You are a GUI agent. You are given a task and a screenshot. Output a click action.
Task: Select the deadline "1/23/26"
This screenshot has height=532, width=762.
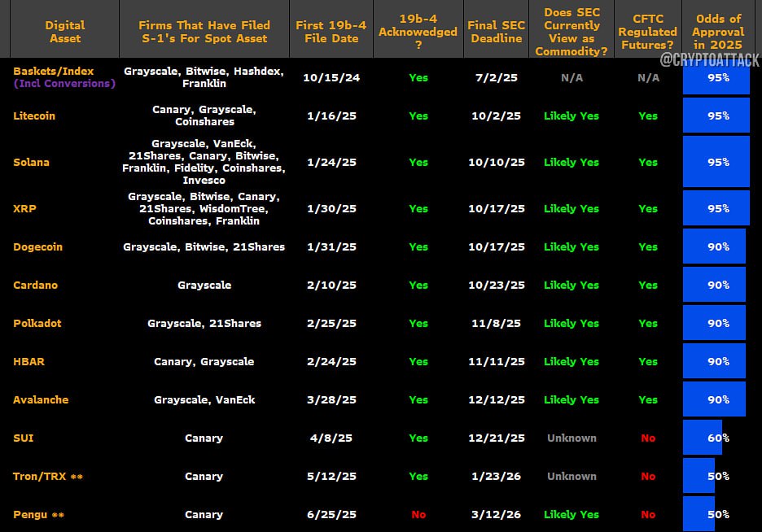pos(496,476)
